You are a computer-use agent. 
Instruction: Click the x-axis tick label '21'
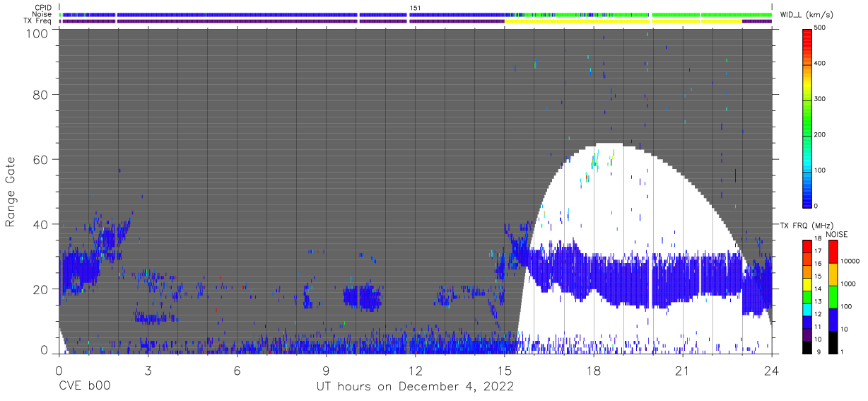pos(683,371)
